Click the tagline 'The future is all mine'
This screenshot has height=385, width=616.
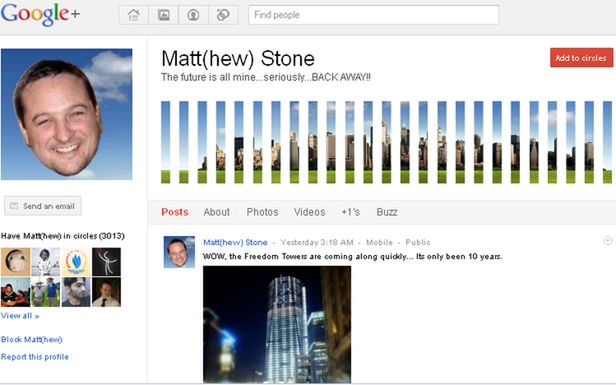[266, 77]
